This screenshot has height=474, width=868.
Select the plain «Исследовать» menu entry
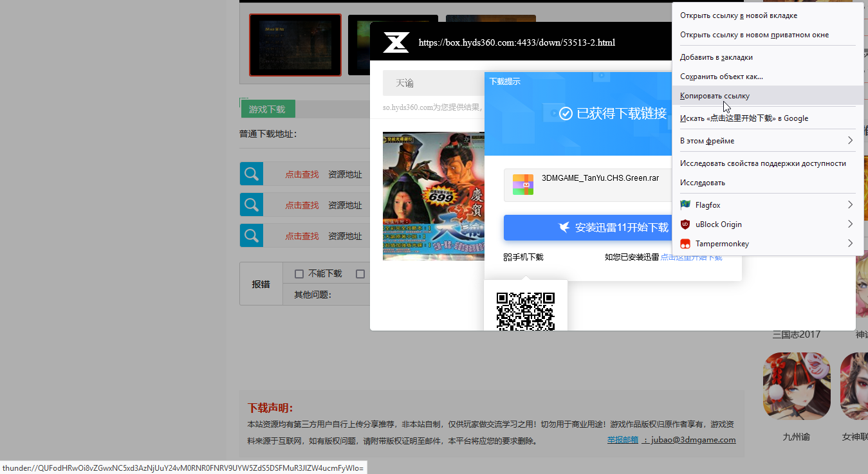point(768,183)
